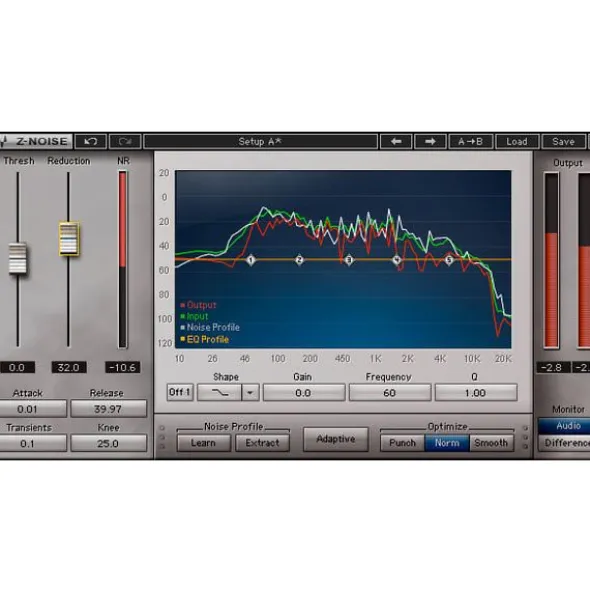
Task: Select the Thresh value field 0.0
Action: pyautogui.click(x=17, y=367)
